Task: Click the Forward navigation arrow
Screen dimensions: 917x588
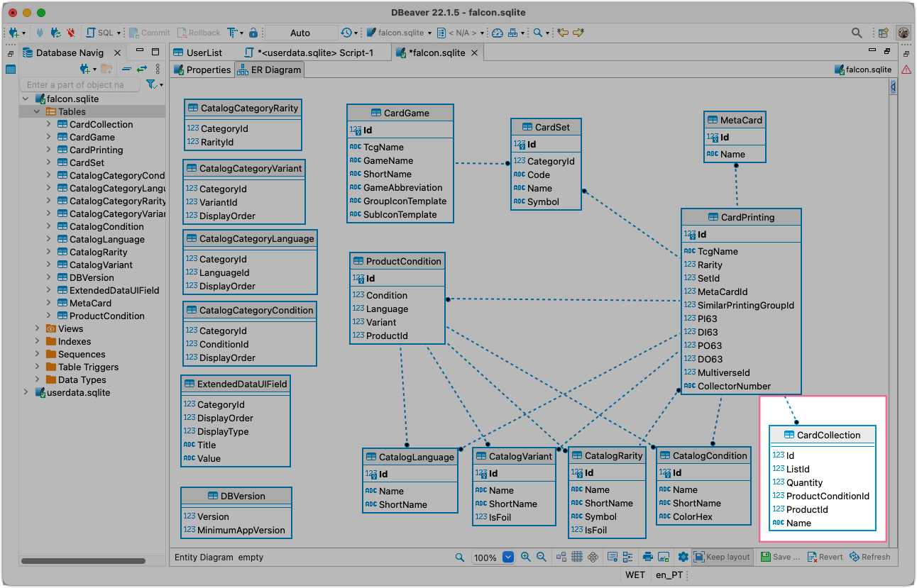Action: click(x=578, y=33)
